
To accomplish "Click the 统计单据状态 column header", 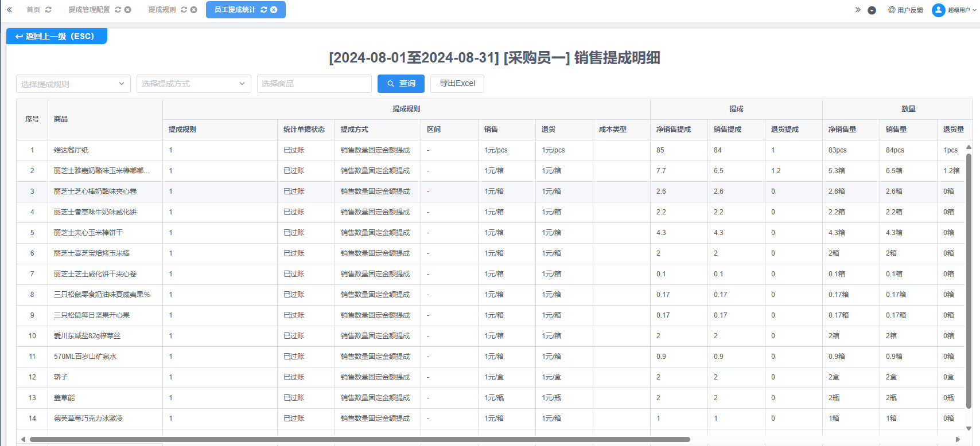I will click(x=306, y=130).
